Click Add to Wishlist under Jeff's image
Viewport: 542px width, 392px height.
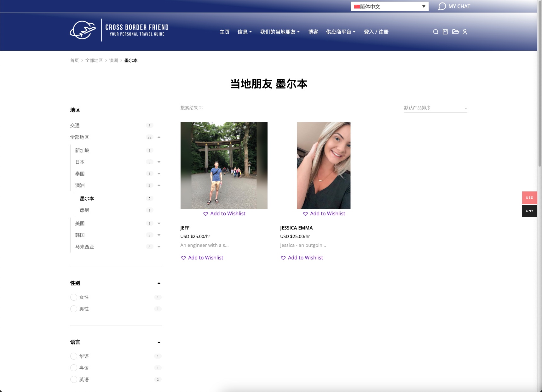click(228, 214)
